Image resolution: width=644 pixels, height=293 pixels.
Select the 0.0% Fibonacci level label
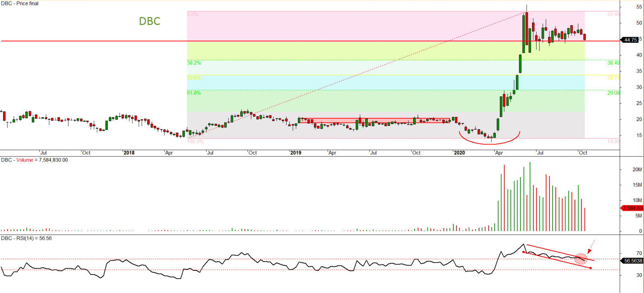tap(192, 14)
